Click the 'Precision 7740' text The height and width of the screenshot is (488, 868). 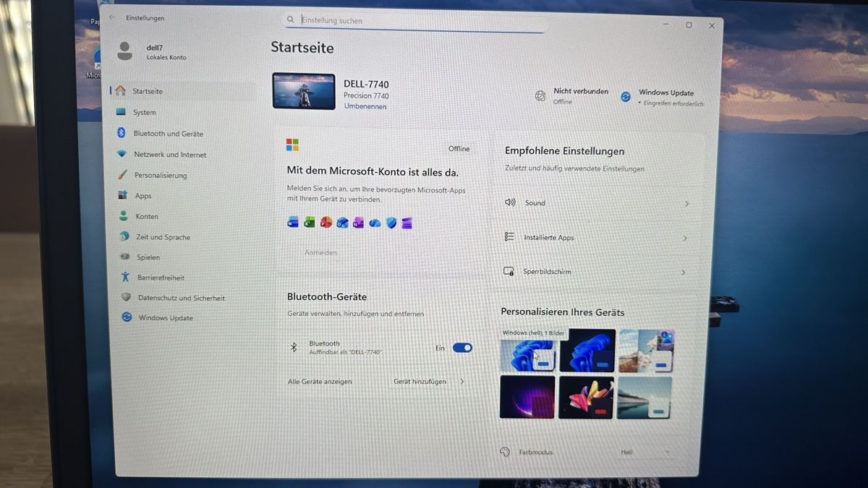(x=366, y=95)
